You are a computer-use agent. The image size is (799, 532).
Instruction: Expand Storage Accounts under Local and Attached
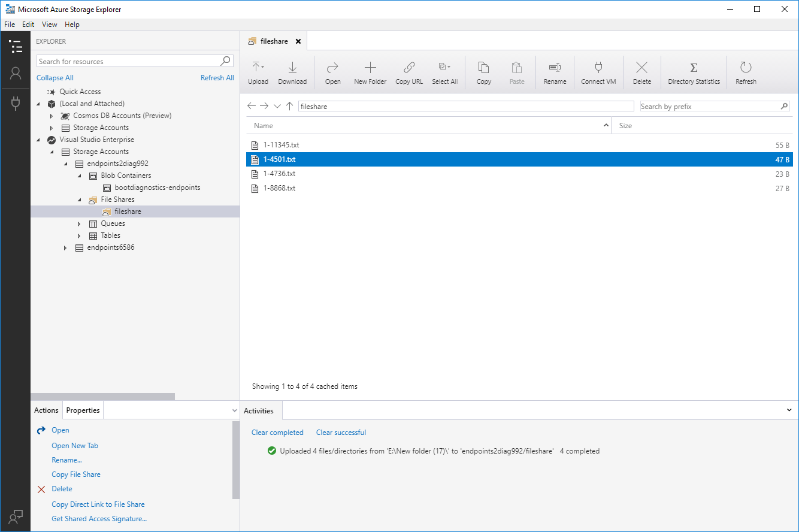click(52, 128)
